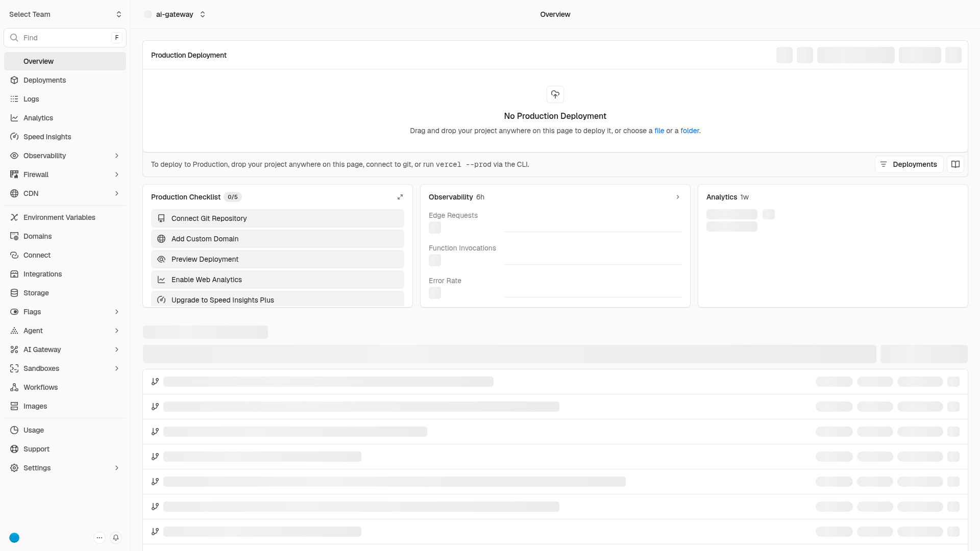Expand the Firewall submenu chevron
Viewport: 980px width, 551px height.
click(117, 174)
